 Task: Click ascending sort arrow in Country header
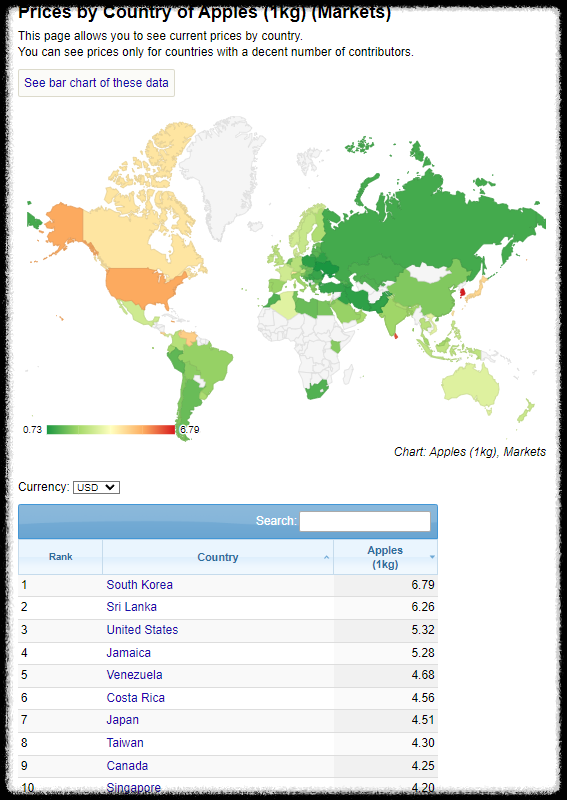[x=326, y=557]
